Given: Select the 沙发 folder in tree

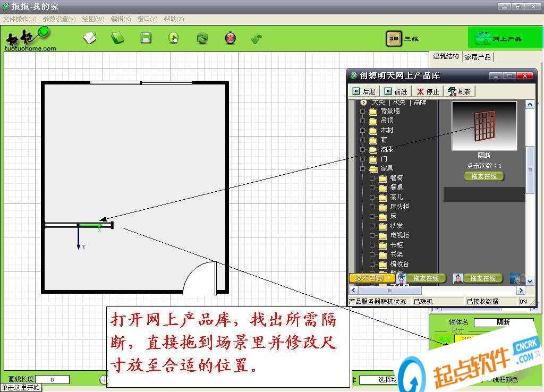Looking at the screenshot, I should pyautogui.click(x=396, y=226).
